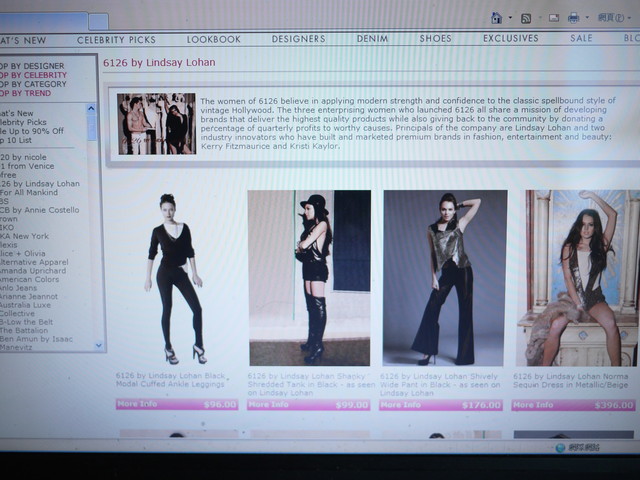Open Australia Luxe Collective link
The height and width of the screenshot is (480, 640).
pyautogui.click(x=26, y=309)
